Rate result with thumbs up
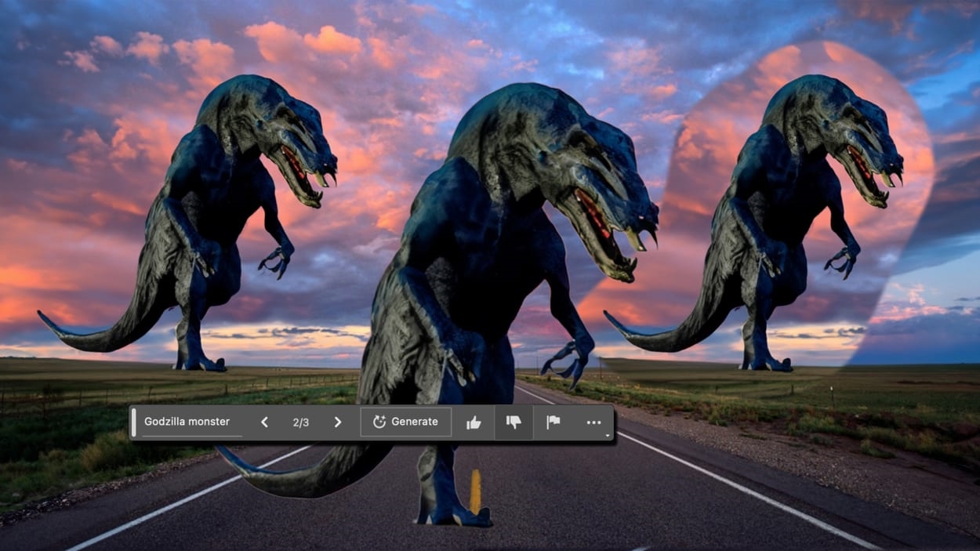 coord(474,422)
